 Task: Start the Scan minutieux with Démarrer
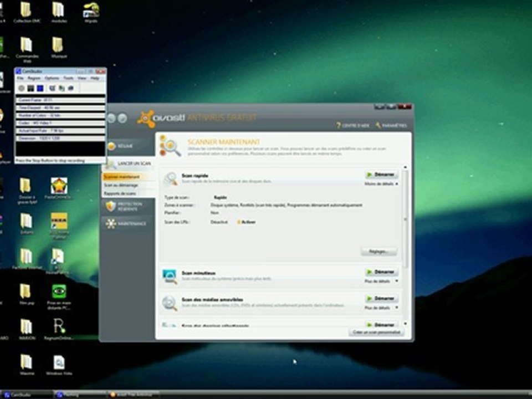(382, 272)
